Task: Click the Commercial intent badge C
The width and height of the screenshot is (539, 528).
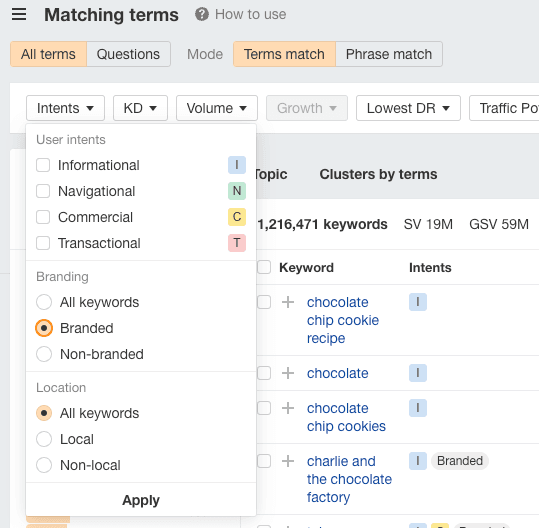Action: pyautogui.click(x=237, y=217)
